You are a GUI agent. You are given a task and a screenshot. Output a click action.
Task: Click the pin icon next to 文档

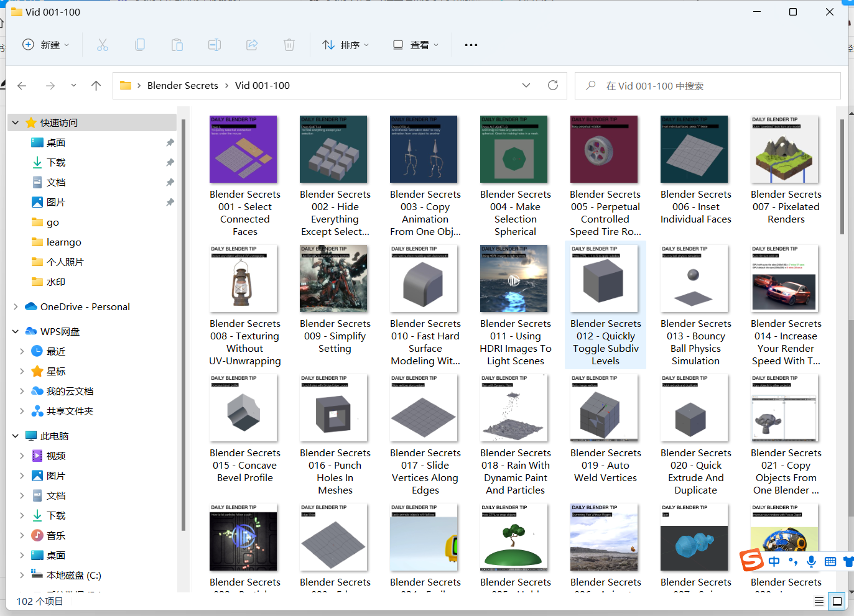170,182
